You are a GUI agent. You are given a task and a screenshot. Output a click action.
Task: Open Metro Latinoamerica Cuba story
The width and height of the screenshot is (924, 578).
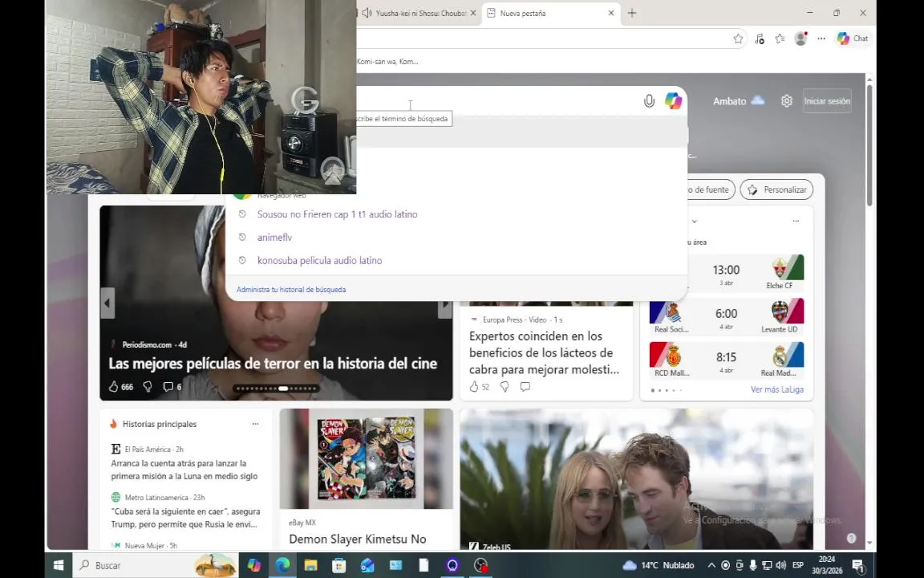click(x=185, y=518)
